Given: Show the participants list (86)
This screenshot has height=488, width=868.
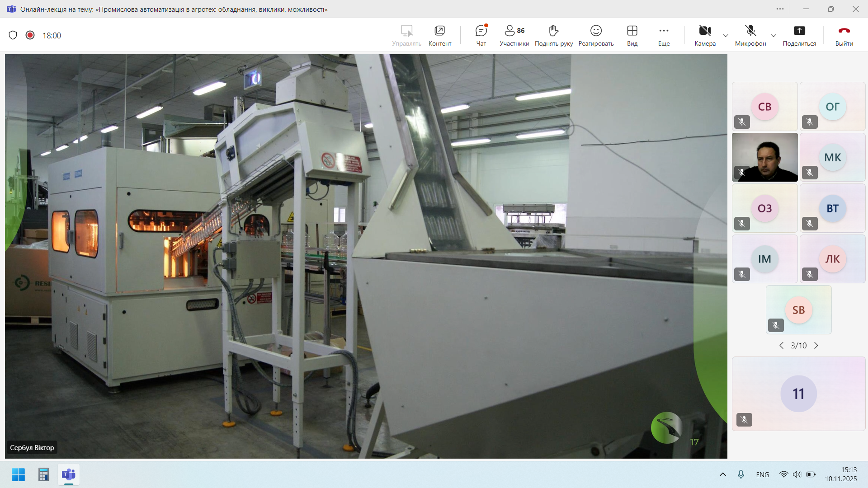Looking at the screenshot, I should click(x=514, y=35).
